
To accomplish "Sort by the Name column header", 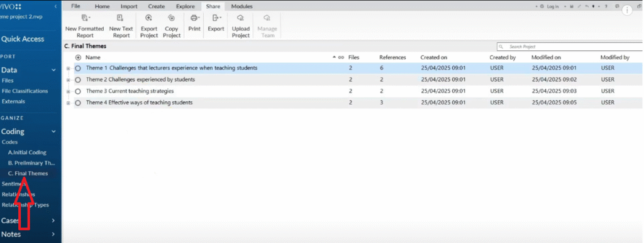I will (x=93, y=57).
